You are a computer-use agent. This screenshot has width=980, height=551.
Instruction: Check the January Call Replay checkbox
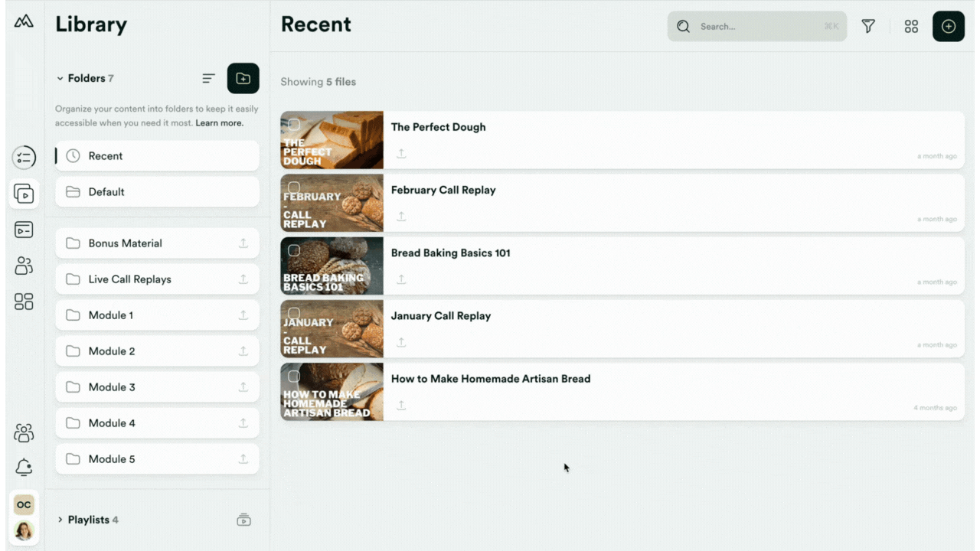tap(294, 313)
